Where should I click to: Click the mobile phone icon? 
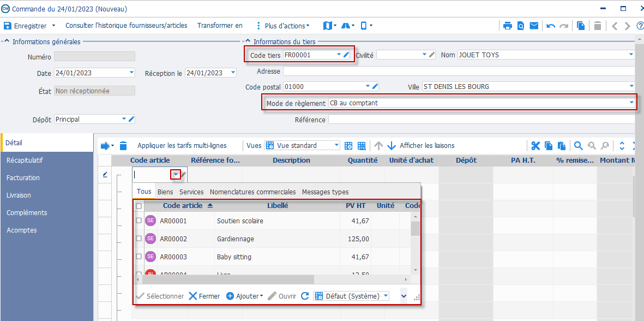click(364, 26)
